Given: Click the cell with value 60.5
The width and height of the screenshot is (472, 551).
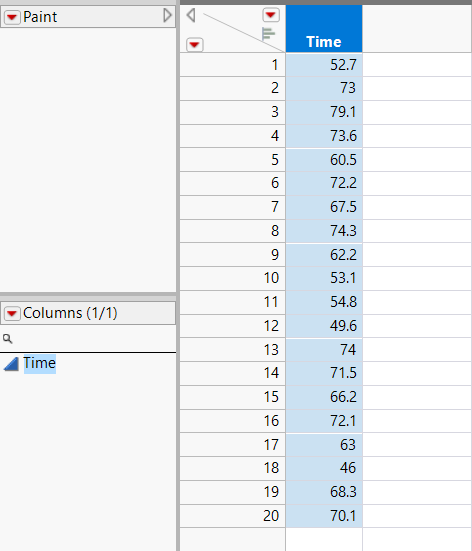Looking at the screenshot, I should [324, 160].
